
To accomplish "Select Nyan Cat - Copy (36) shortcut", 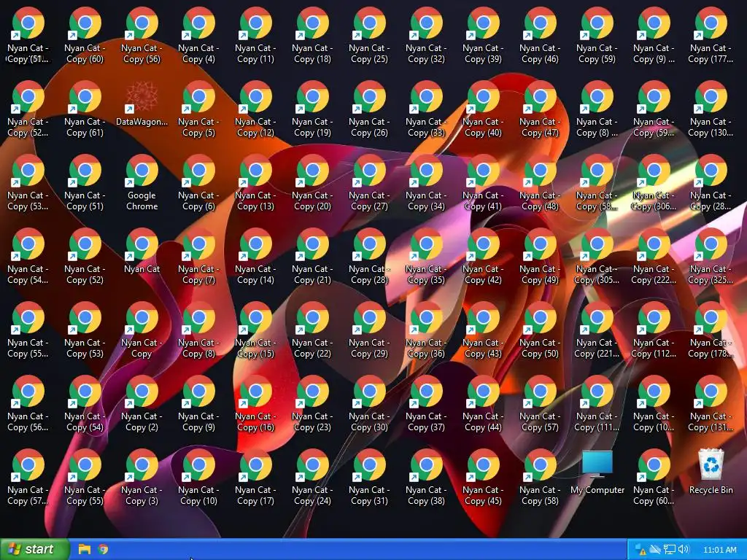I will click(426, 330).
